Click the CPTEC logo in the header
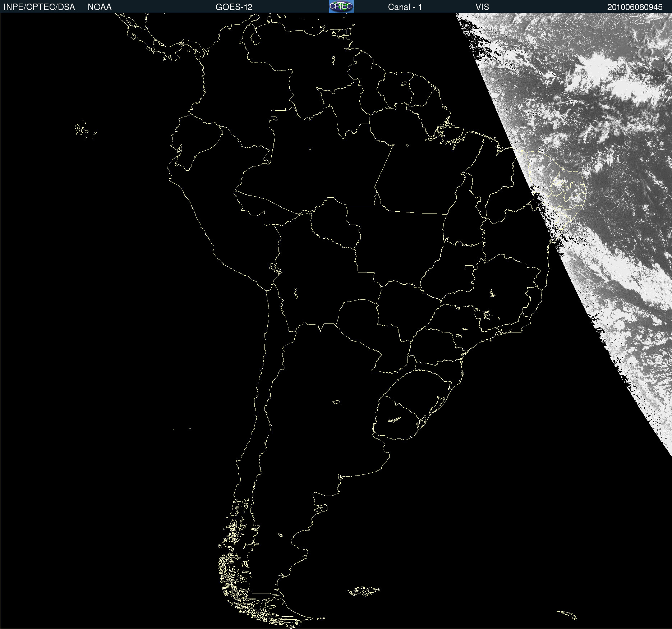 point(341,6)
